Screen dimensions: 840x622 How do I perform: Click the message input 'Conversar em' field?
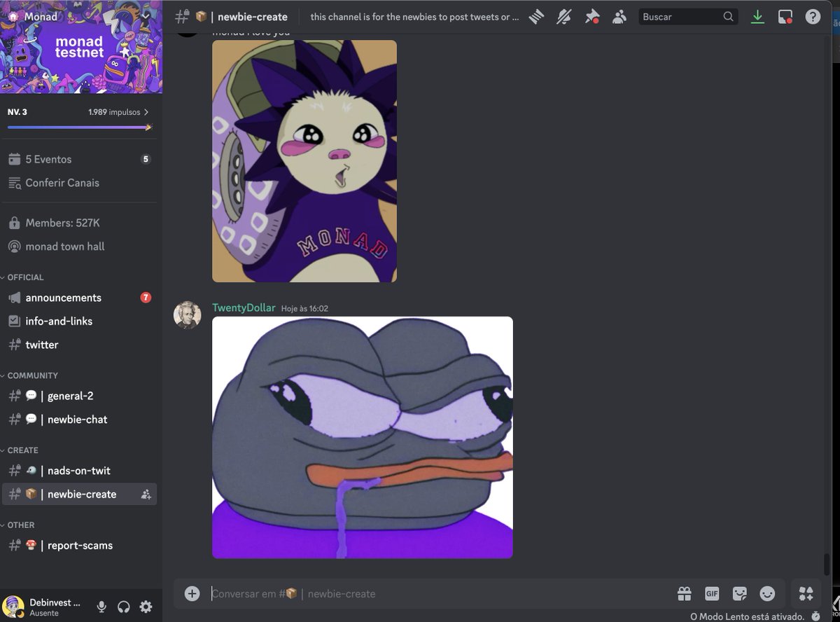pyautogui.click(x=437, y=593)
